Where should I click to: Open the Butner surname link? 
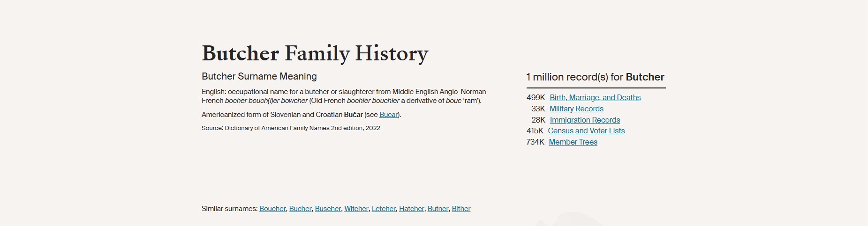(x=438, y=209)
